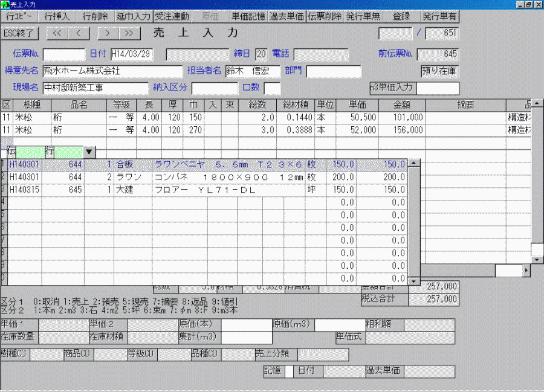Open 過去単価 from the toolbar

pos(287,16)
